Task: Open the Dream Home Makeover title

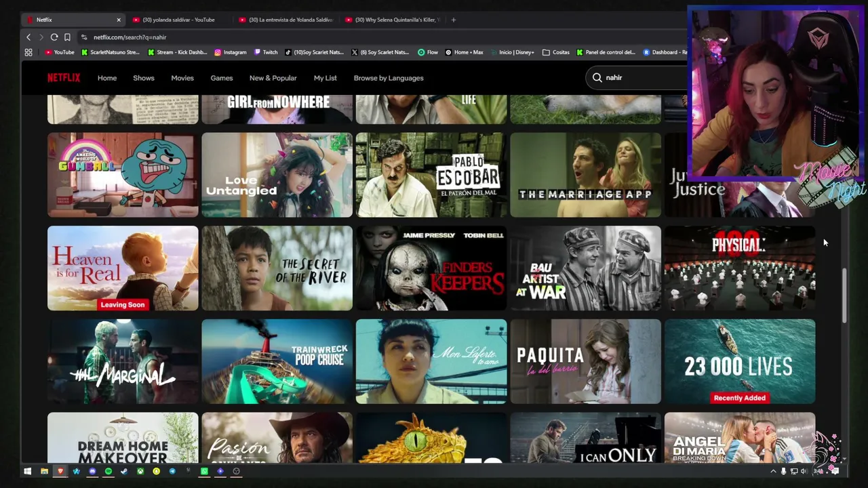Action: pyautogui.click(x=123, y=438)
